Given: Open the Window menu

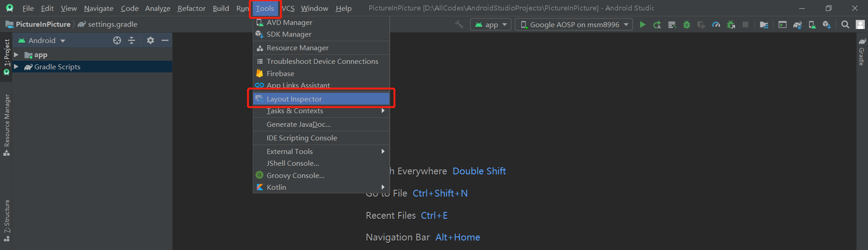Looking at the screenshot, I should (x=315, y=8).
